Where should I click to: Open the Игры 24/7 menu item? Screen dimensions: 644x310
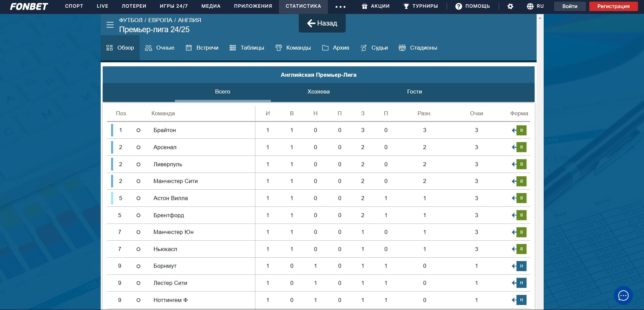[174, 6]
